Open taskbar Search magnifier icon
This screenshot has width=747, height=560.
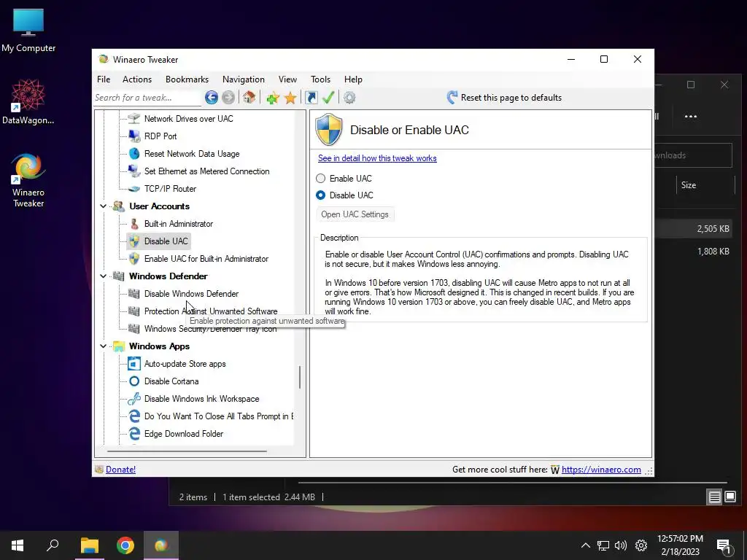53,545
